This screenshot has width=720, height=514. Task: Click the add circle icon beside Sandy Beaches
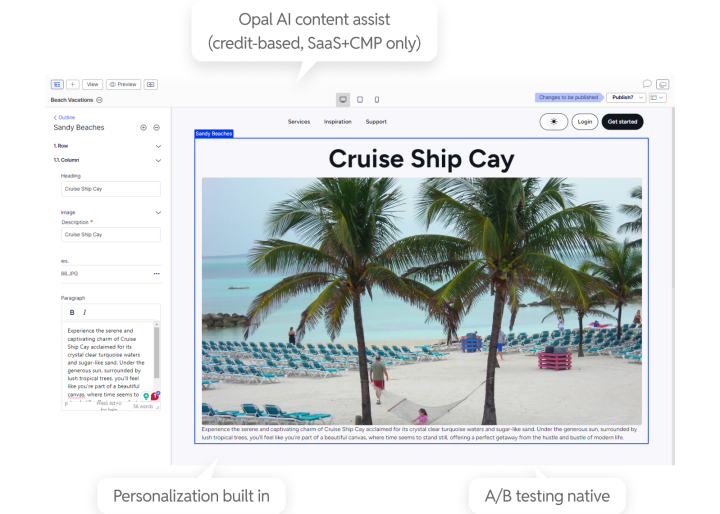(143, 128)
